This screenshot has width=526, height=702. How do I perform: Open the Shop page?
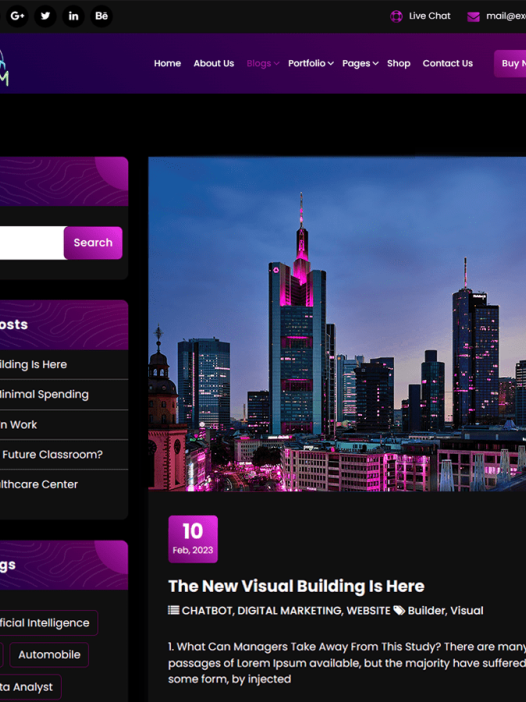(x=398, y=64)
